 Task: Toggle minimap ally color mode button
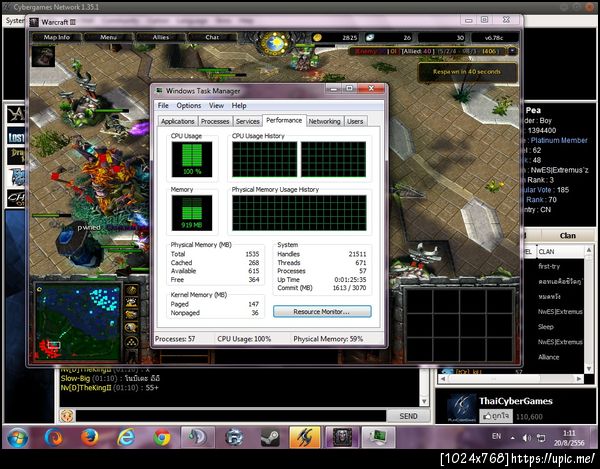(131, 315)
